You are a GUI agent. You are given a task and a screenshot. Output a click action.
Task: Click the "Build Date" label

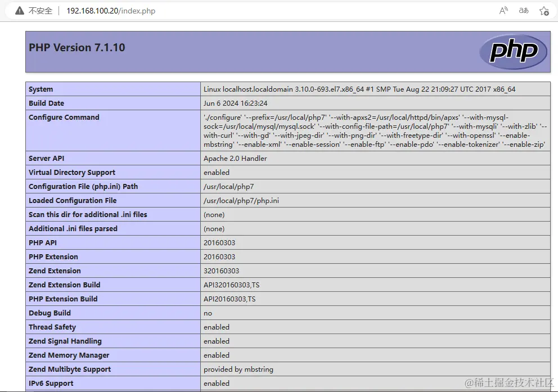[x=47, y=103]
